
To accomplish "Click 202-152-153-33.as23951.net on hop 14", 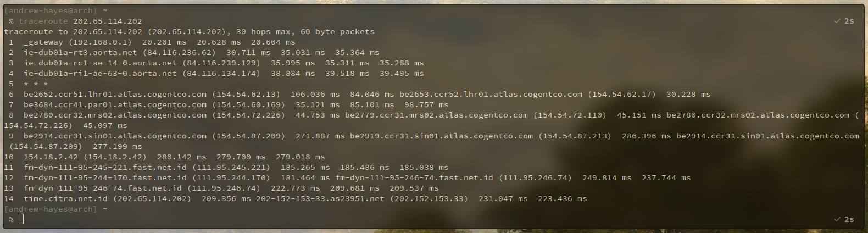I will point(320,198).
